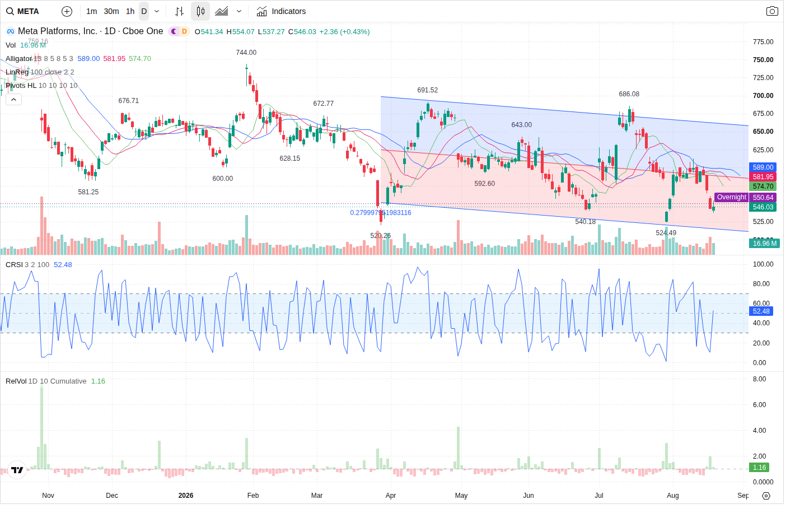Click the 8.00 RelVol scale tick
The height and width of the screenshot is (532, 795).
760,379
